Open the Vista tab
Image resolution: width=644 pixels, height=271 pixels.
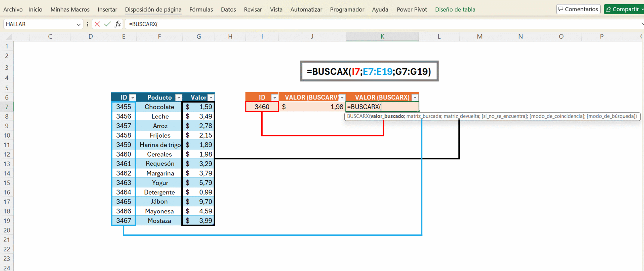pos(276,10)
